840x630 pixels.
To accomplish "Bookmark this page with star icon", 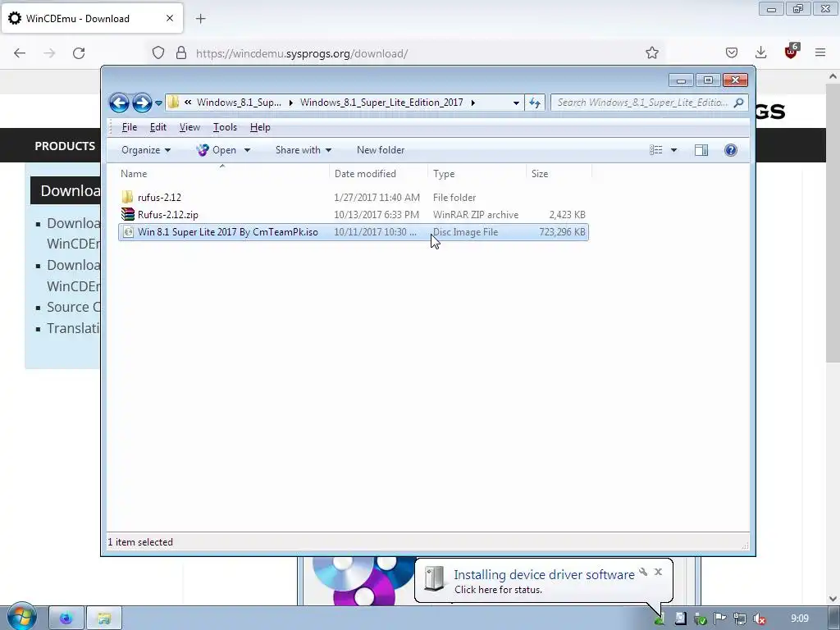I will tap(652, 52).
